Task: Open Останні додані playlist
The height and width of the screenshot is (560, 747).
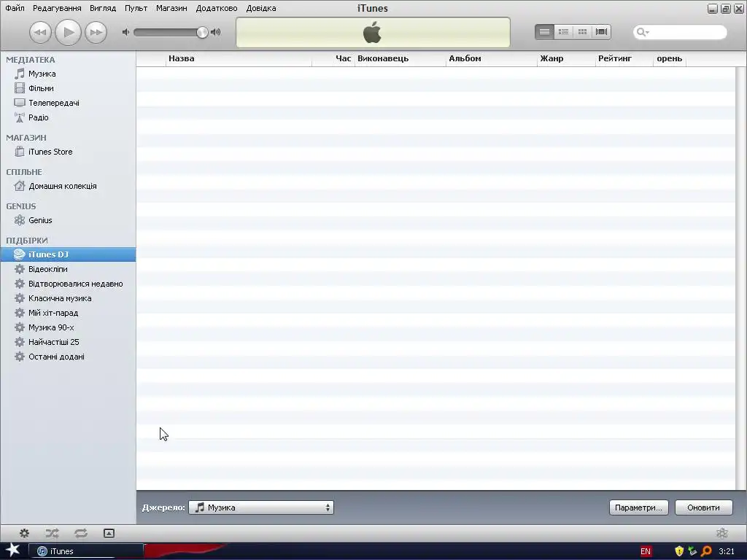Action: 68,357
